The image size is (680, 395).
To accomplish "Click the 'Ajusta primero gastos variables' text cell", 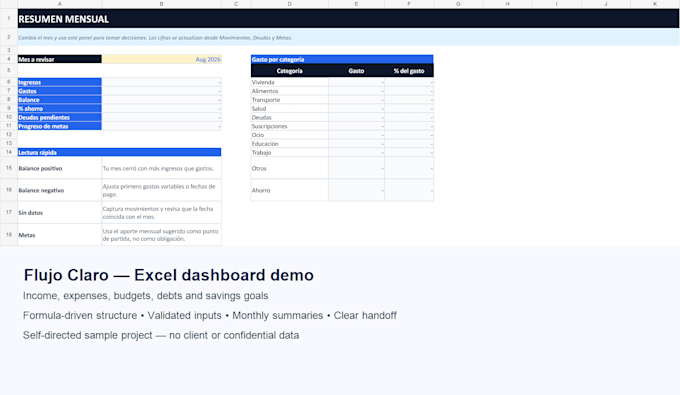I will point(162,190).
